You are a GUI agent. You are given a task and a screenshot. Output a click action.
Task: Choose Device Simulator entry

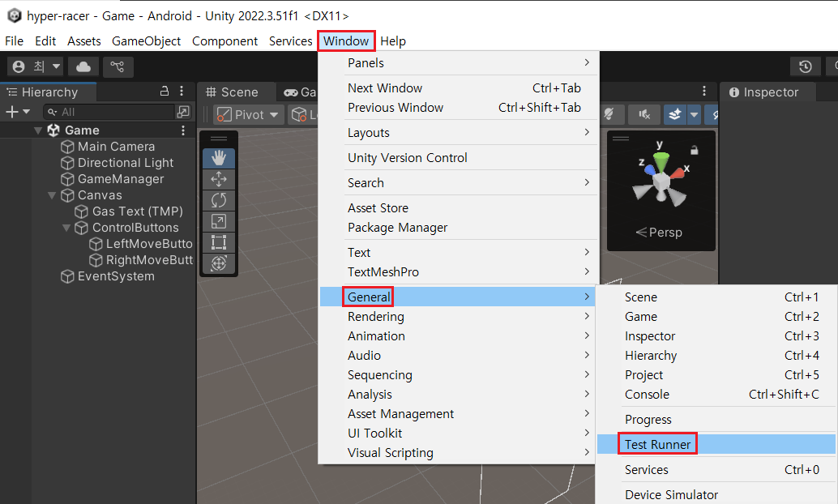pos(716,495)
